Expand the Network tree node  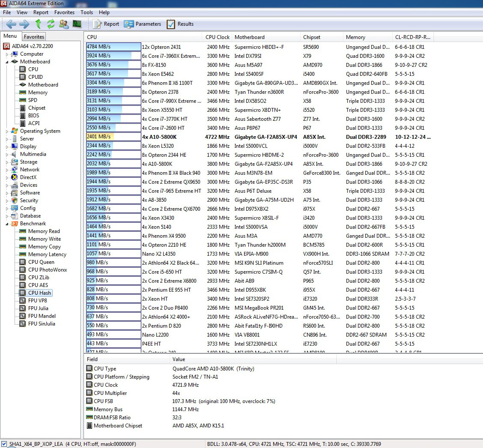click(x=7, y=170)
